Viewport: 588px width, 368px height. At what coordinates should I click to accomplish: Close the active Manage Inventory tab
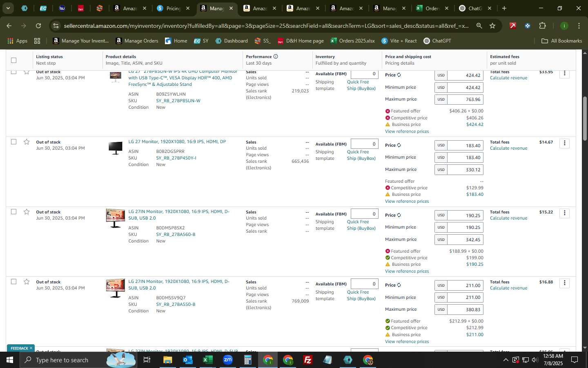click(231, 8)
